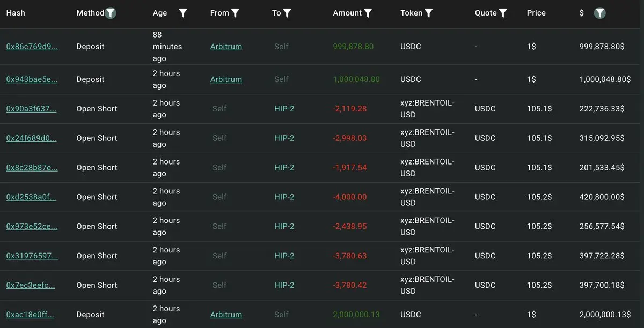The image size is (644, 328).
Task: Click HIP-2 in the -4,000.00 short row
Action: pos(284,197)
